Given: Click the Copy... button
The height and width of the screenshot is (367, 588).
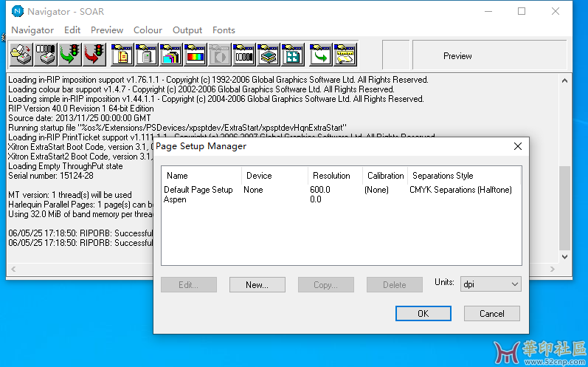Looking at the screenshot, I should click(326, 285).
